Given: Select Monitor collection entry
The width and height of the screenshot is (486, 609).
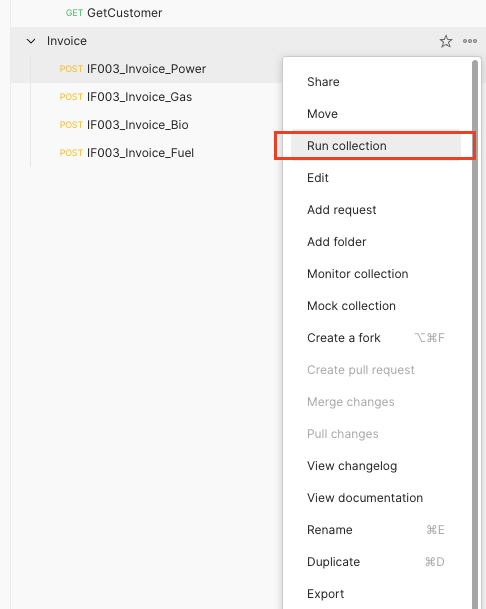Looking at the screenshot, I should coord(376,274).
